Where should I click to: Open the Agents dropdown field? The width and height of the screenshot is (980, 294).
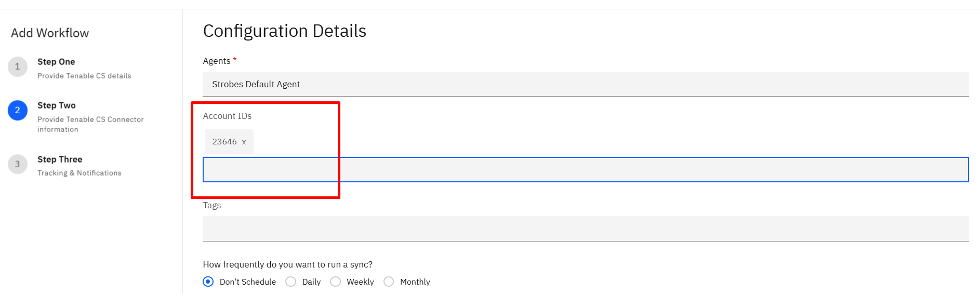(586, 84)
